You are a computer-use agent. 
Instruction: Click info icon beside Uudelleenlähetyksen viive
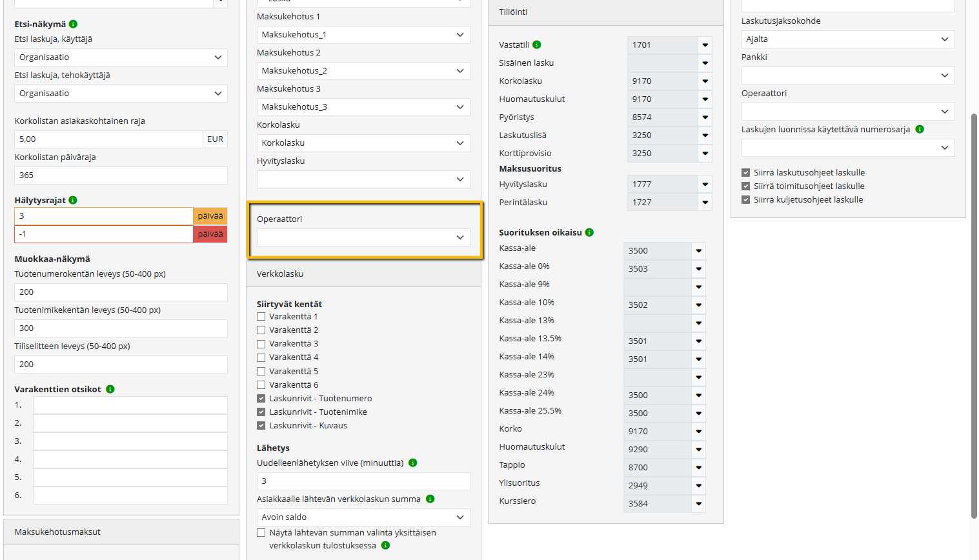413,463
